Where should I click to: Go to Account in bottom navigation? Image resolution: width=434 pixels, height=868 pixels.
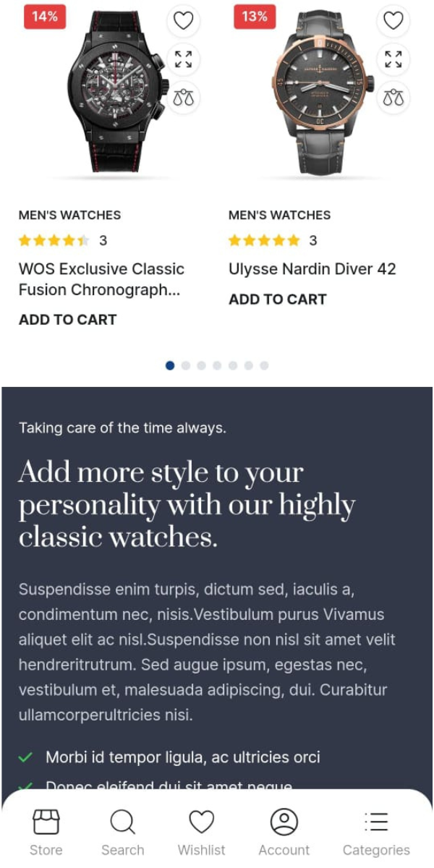coord(284,833)
